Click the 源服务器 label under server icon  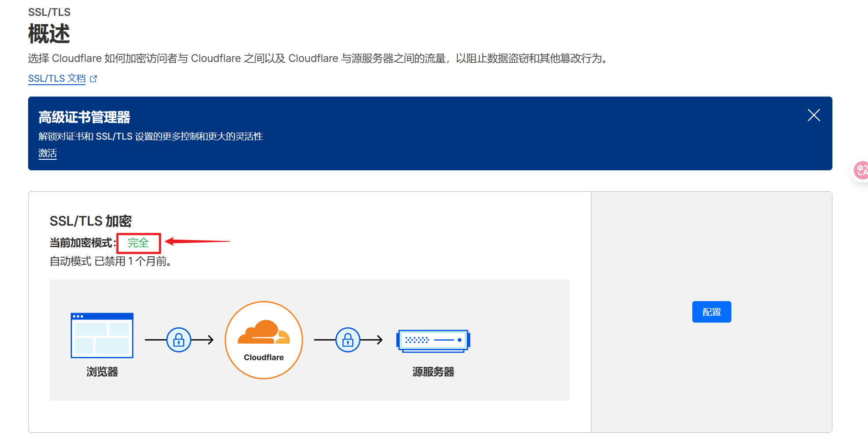(x=433, y=372)
